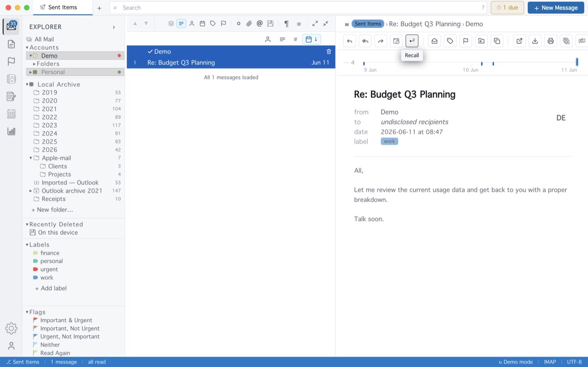Click the print icon
This screenshot has height=367, width=588.
pyautogui.click(x=550, y=41)
